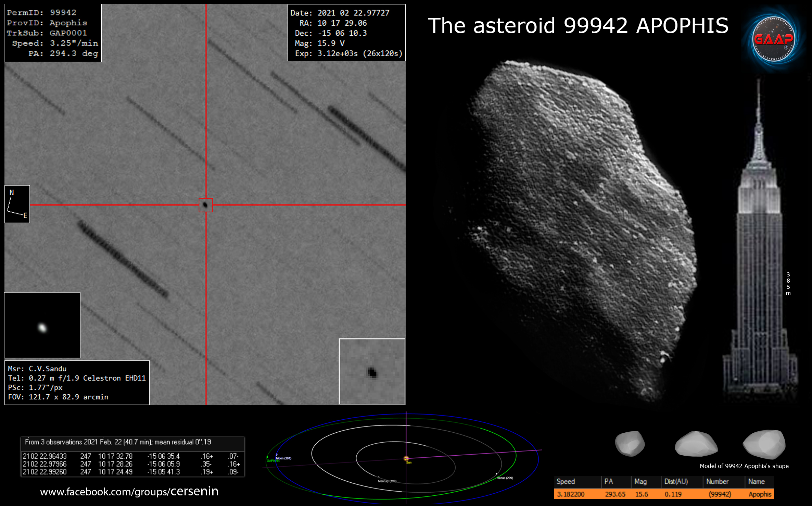Click 'Tel: 0.27 m f/1.9 Celestron EHD11' line

(x=77, y=378)
